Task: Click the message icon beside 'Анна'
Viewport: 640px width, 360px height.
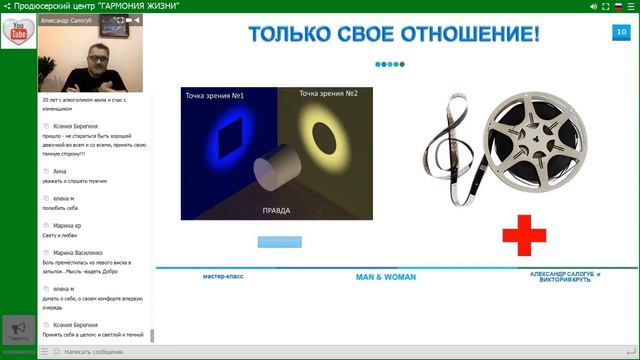Action: click(46, 171)
